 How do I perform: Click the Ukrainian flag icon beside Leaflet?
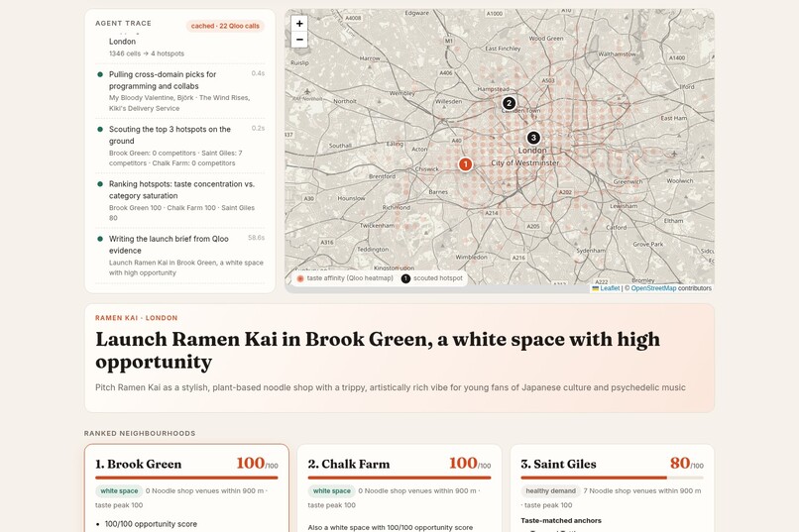click(595, 288)
